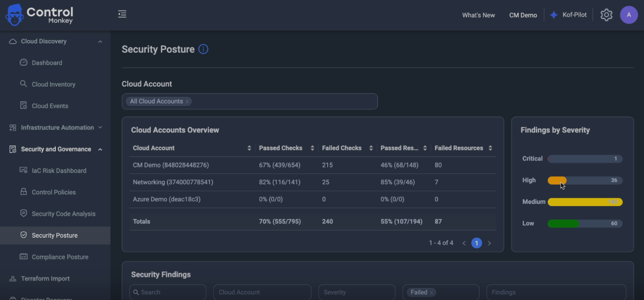The height and width of the screenshot is (300, 644).
Task: Open the Severity filter dropdown
Action: (356, 292)
